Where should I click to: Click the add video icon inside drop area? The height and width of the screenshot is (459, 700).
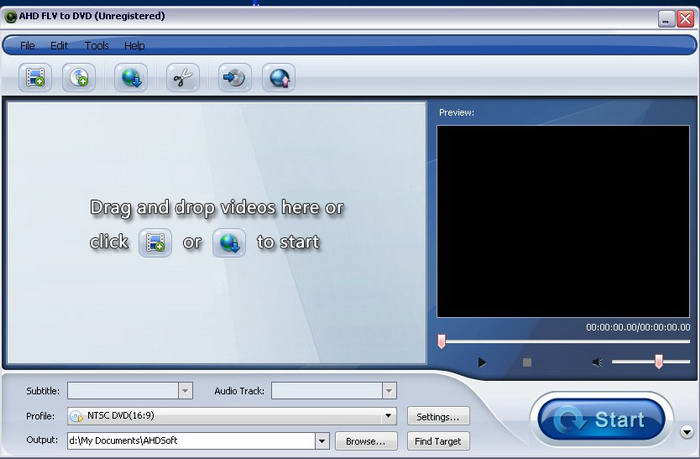(x=155, y=243)
